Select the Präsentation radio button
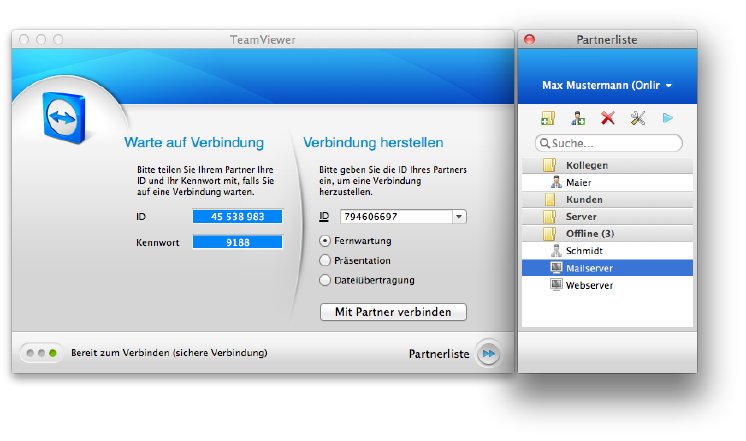This screenshot has width=746, height=441. (324, 260)
